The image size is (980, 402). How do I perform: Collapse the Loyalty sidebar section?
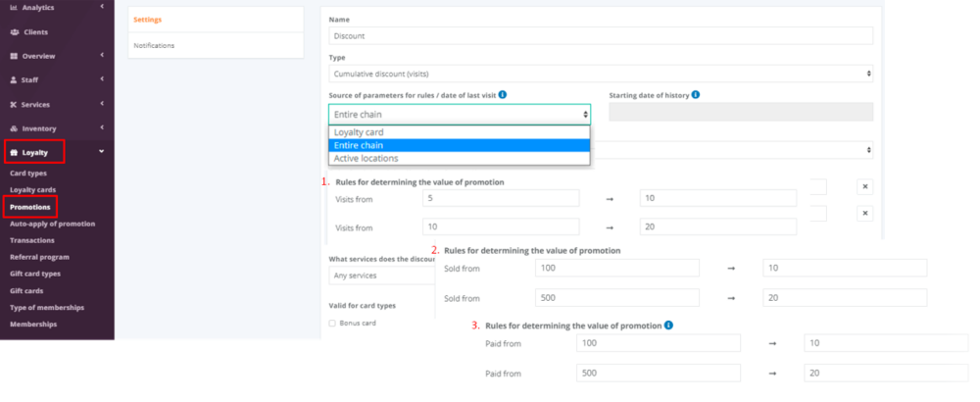tap(101, 152)
